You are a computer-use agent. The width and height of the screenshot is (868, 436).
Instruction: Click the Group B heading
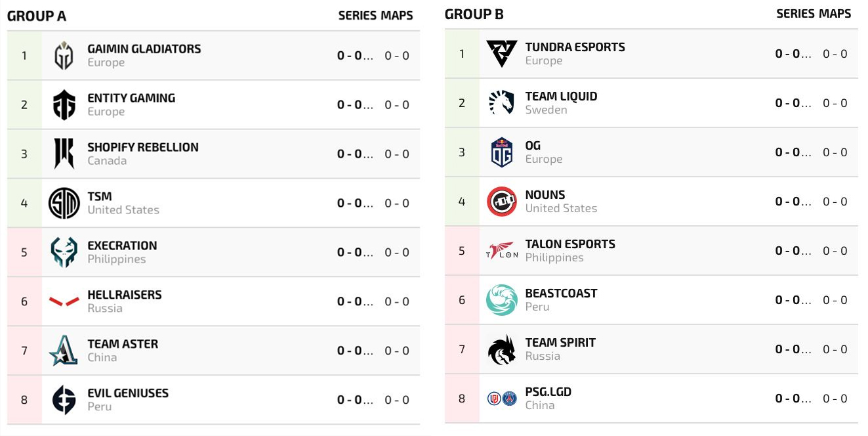pos(474,14)
